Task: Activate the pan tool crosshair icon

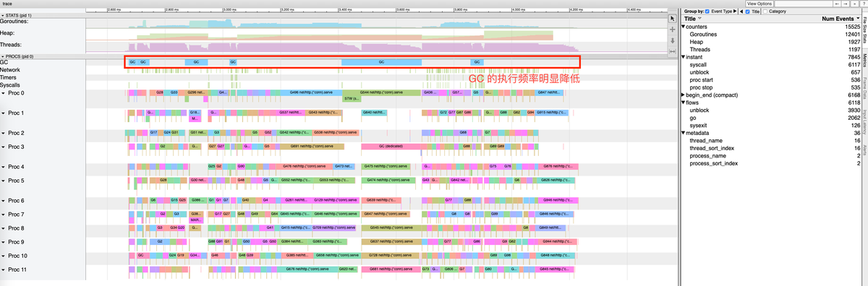Action: (x=673, y=30)
